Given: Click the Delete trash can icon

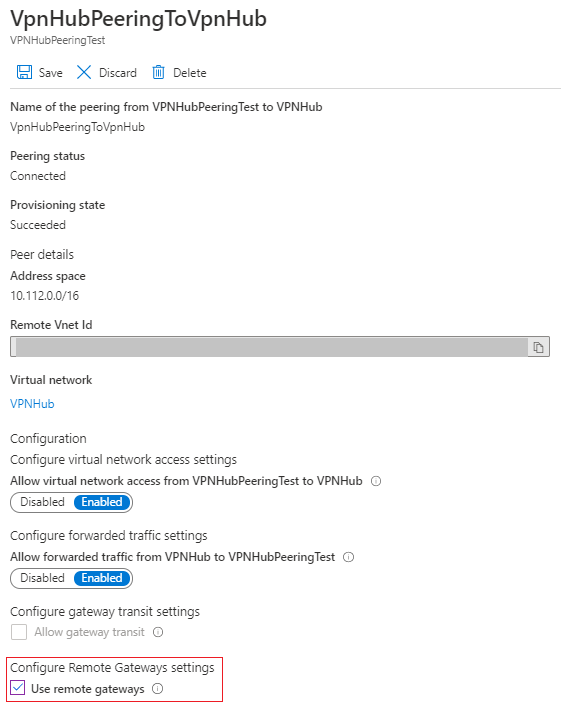Looking at the screenshot, I should point(158,72).
